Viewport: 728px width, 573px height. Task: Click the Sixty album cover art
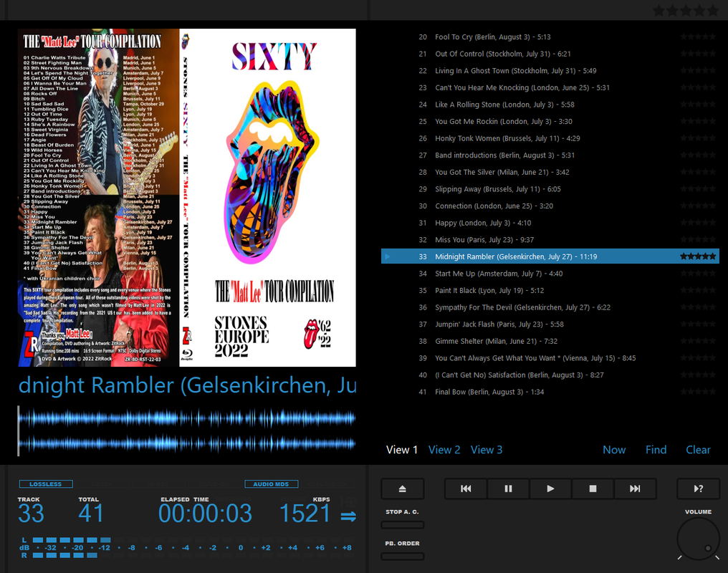tap(186, 198)
